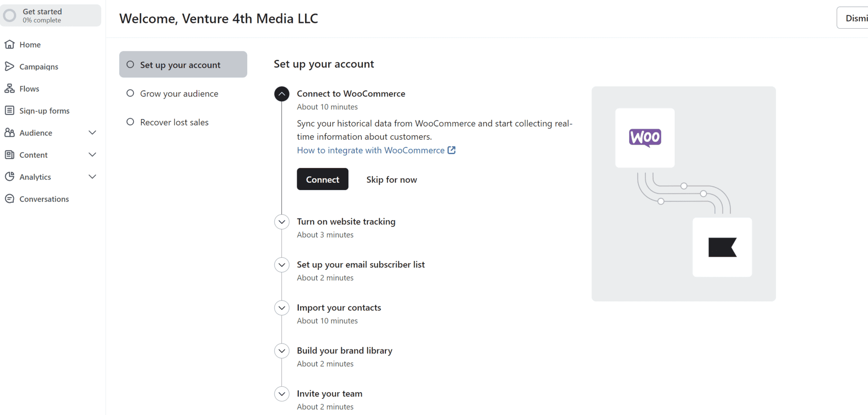
Task: Expand the Analytics menu chevron
Action: [93, 177]
